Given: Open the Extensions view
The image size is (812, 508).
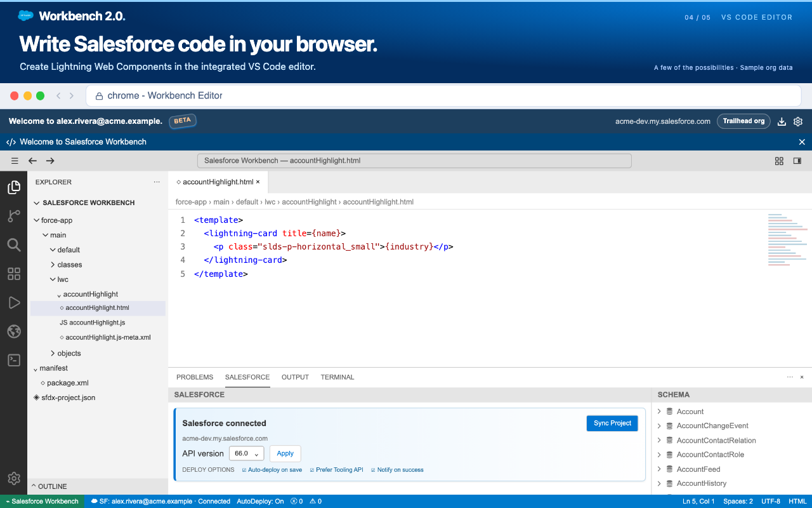Looking at the screenshot, I should pos(13,274).
